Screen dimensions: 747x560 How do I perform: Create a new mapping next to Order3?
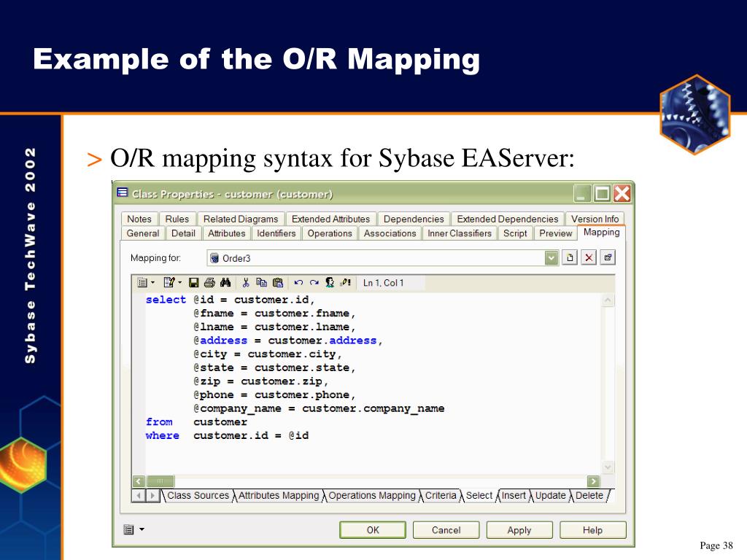[x=570, y=257]
